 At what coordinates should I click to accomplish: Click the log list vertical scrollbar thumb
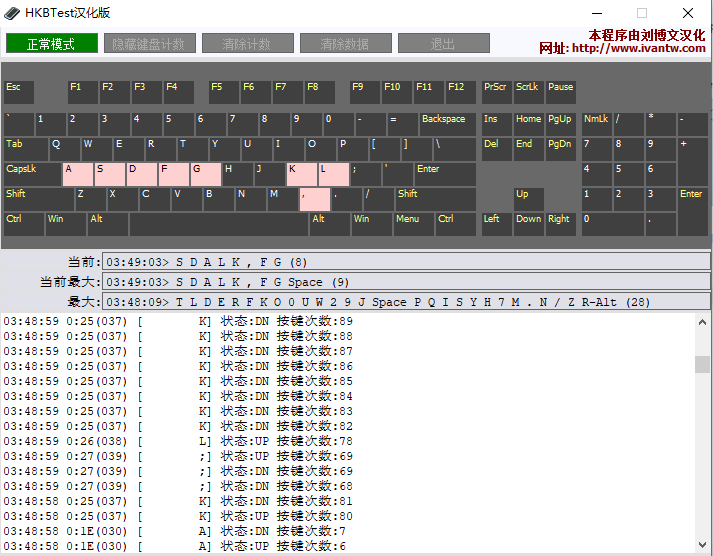click(x=703, y=364)
